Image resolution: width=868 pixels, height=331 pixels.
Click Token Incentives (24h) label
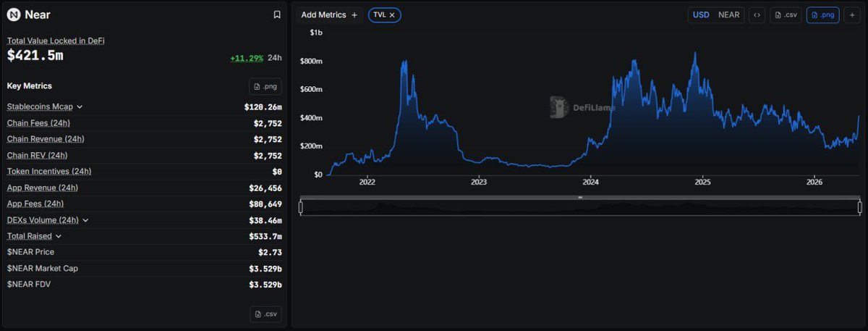pyautogui.click(x=49, y=171)
